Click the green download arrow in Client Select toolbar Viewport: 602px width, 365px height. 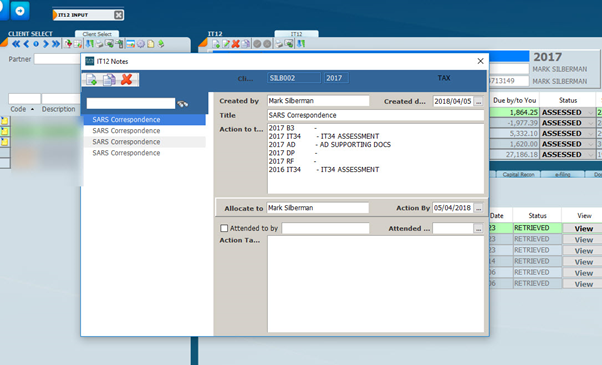click(x=161, y=44)
